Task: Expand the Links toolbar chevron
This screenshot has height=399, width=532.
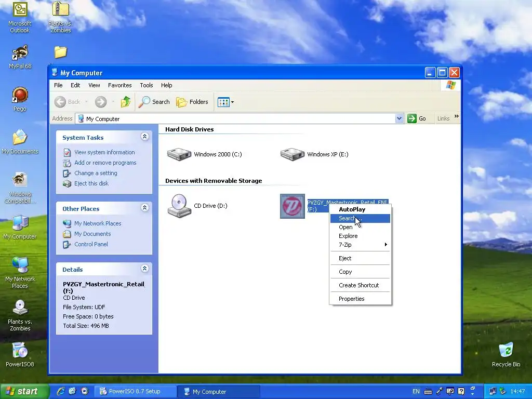Action: click(457, 116)
